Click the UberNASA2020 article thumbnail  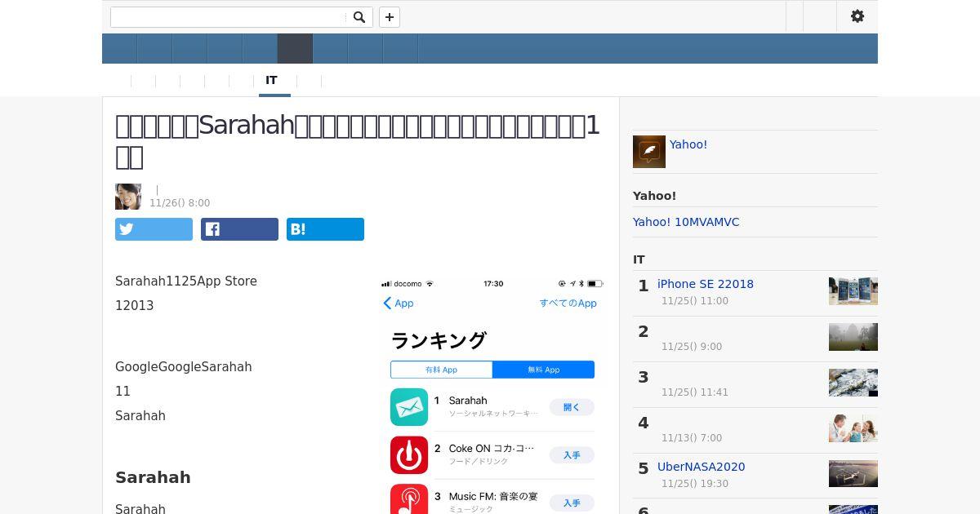pyautogui.click(x=853, y=474)
